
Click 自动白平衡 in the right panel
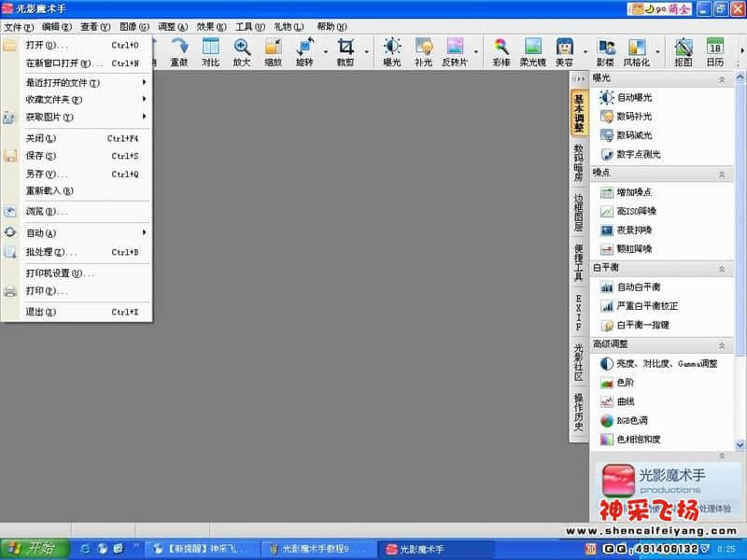point(638,287)
